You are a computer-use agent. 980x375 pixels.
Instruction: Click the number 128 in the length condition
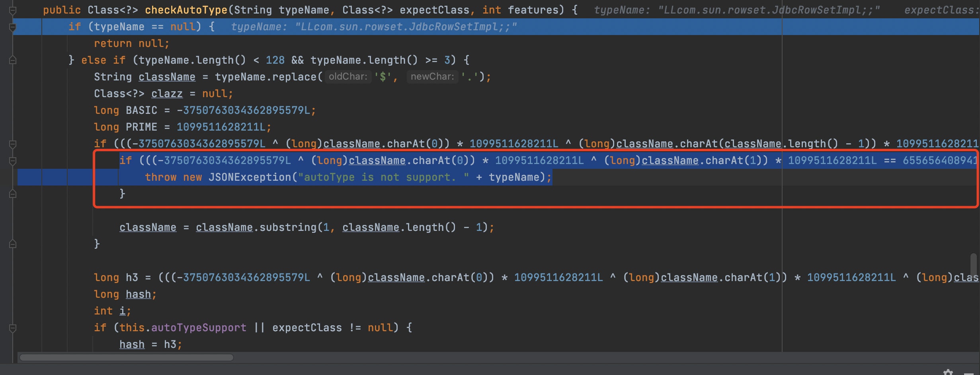pos(275,60)
